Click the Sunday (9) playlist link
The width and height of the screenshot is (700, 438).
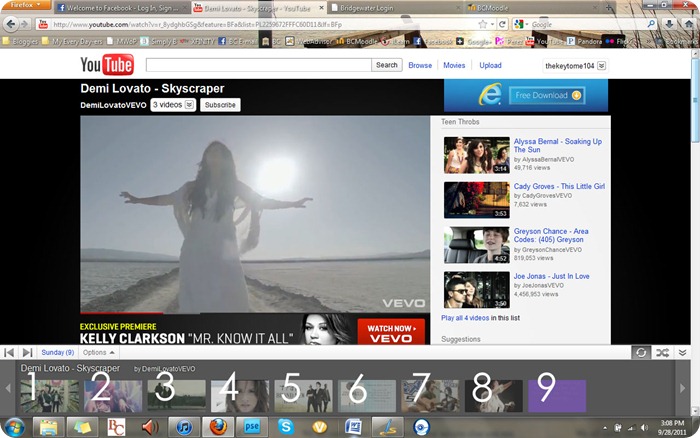click(58, 352)
